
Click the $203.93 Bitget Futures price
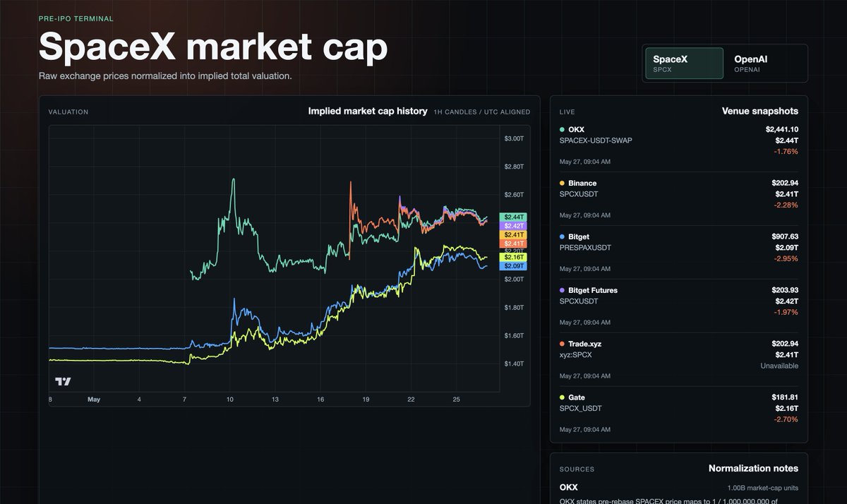(786, 291)
